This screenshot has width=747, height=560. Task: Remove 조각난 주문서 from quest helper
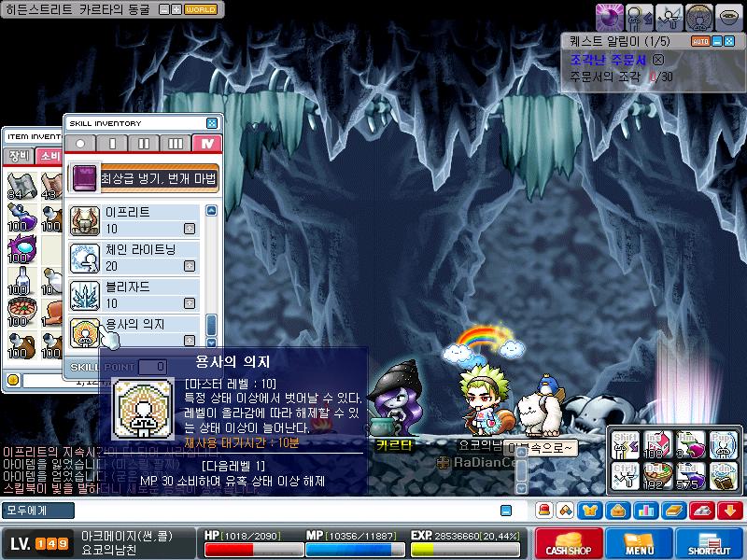click(x=658, y=60)
